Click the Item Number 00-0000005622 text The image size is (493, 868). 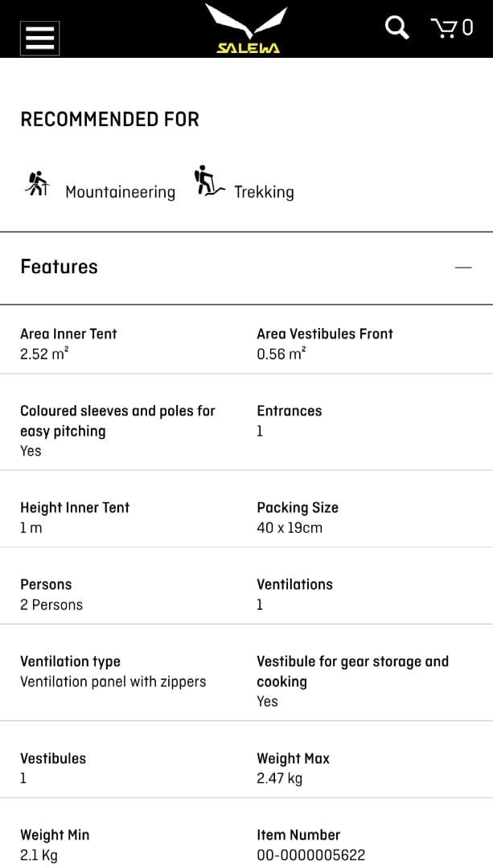coord(310,855)
